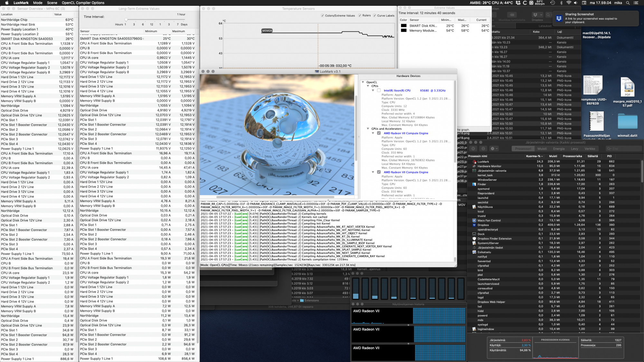Select the Finder process icon row

pos(474,184)
